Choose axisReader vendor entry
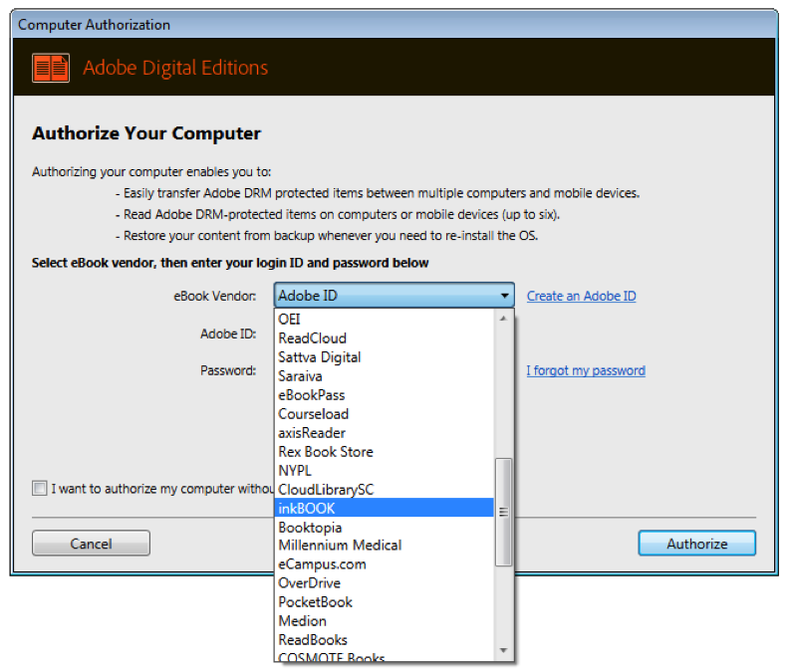791x672 pixels. (385, 432)
